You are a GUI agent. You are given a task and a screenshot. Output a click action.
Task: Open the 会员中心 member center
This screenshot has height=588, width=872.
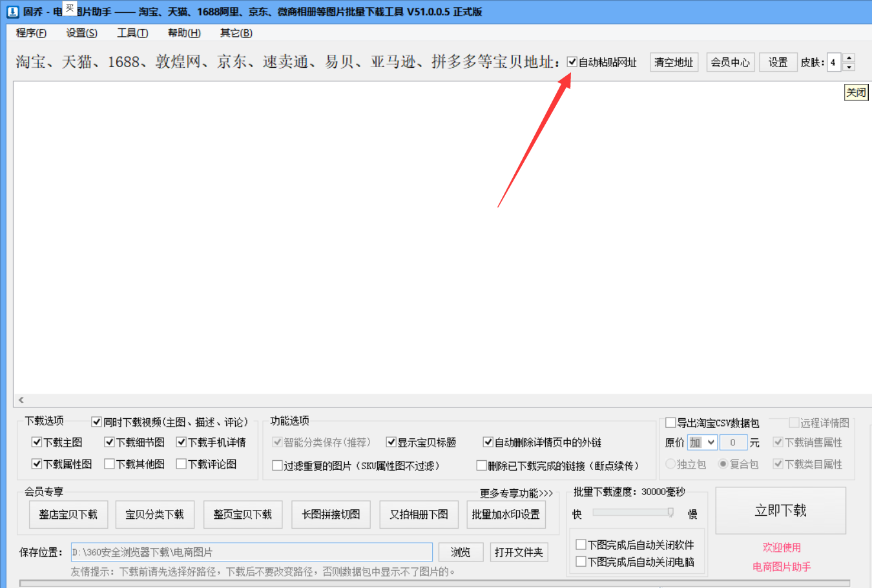(730, 62)
